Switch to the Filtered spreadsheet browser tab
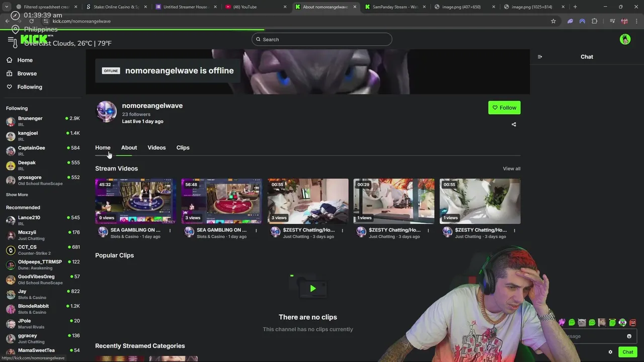The height and width of the screenshot is (362, 644). (46, 7)
